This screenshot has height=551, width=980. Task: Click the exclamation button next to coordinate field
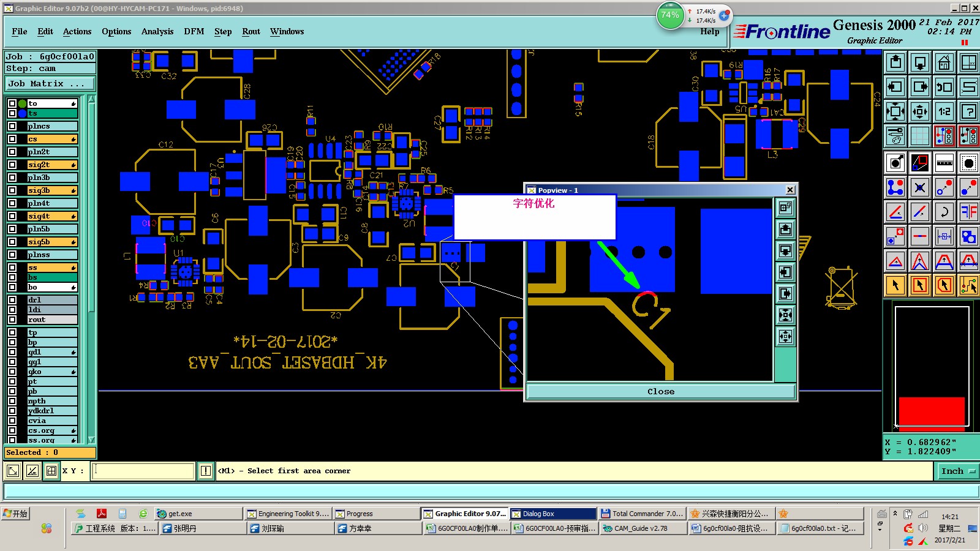pyautogui.click(x=206, y=471)
